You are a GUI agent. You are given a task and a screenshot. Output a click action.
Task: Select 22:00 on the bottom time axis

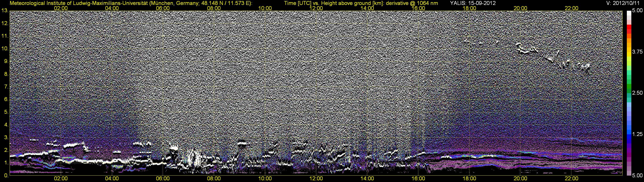571,179
